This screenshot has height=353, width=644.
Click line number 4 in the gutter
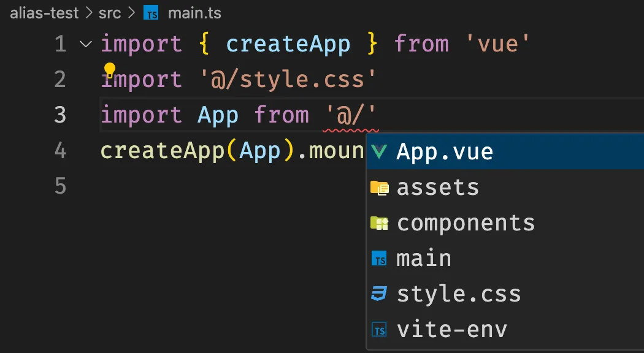coord(59,151)
